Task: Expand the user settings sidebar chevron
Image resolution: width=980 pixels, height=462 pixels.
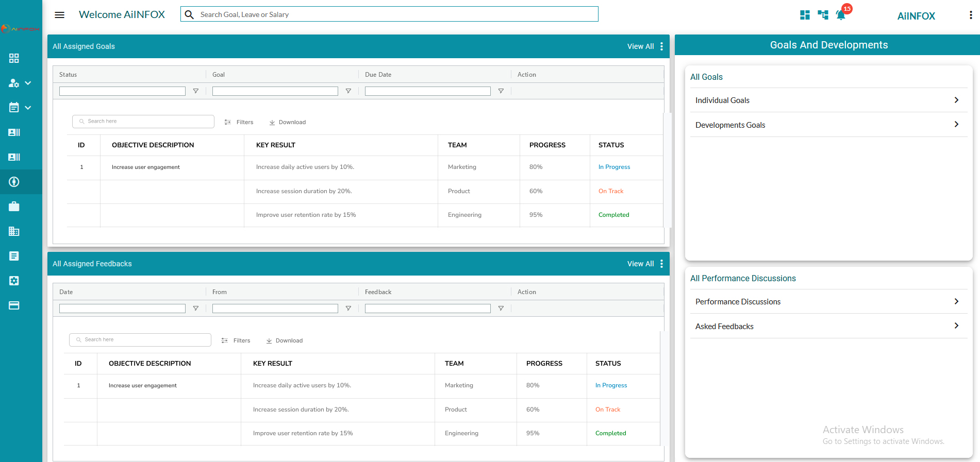Action: 28,83
